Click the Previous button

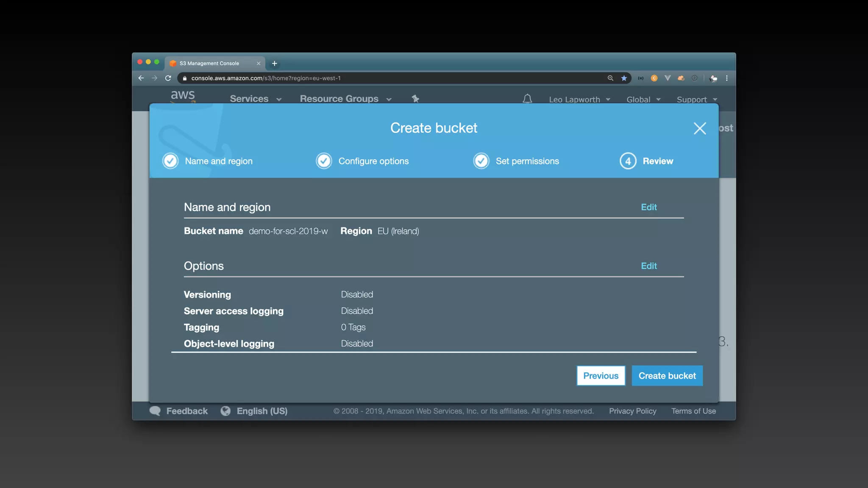point(601,376)
